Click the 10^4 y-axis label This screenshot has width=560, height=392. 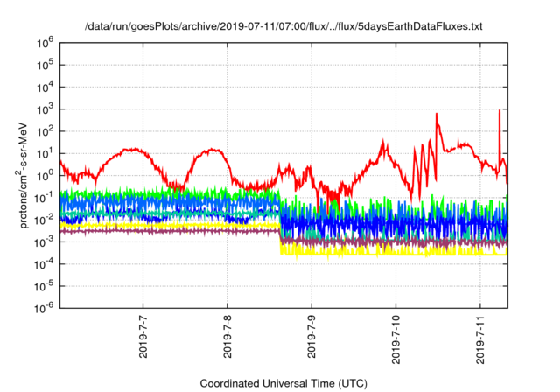click(45, 87)
